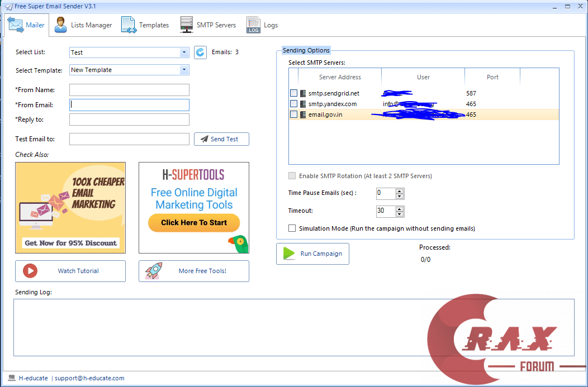Image resolution: width=588 pixels, height=387 pixels.
Task: Click the Click Here To Start button
Action: 194,222
